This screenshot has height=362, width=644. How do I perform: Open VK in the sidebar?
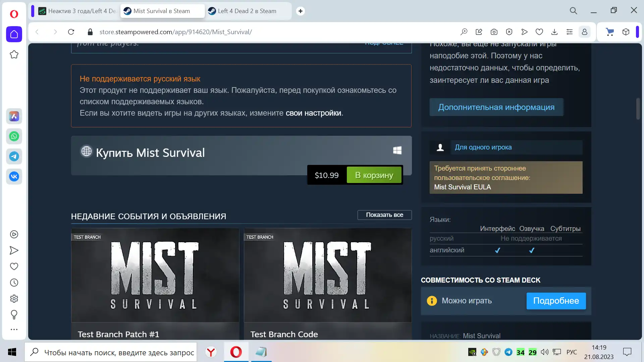pos(14,177)
